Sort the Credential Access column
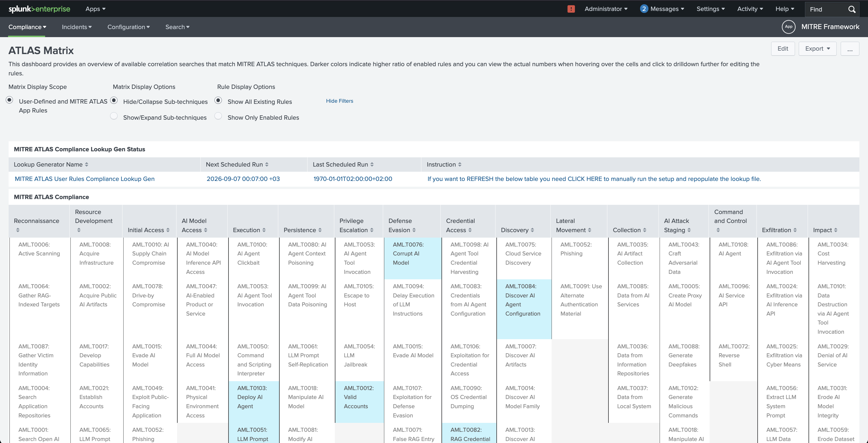The height and width of the screenshot is (443, 868). coord(470,230)
